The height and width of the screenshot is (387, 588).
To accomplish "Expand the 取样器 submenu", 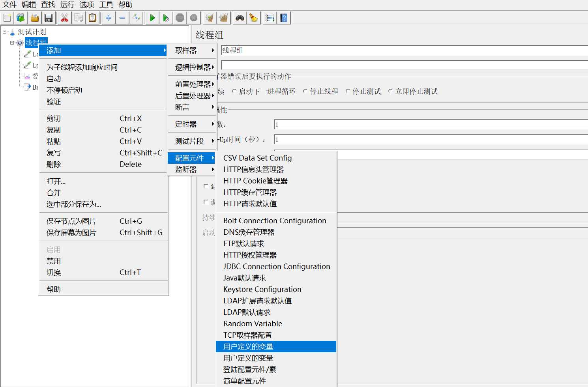I will 192,50.
